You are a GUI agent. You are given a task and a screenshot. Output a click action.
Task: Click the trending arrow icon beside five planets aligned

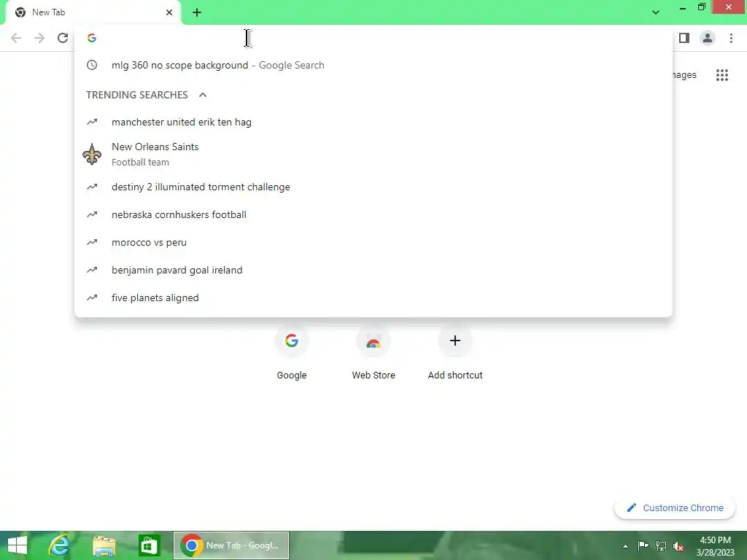coord(92,297)
